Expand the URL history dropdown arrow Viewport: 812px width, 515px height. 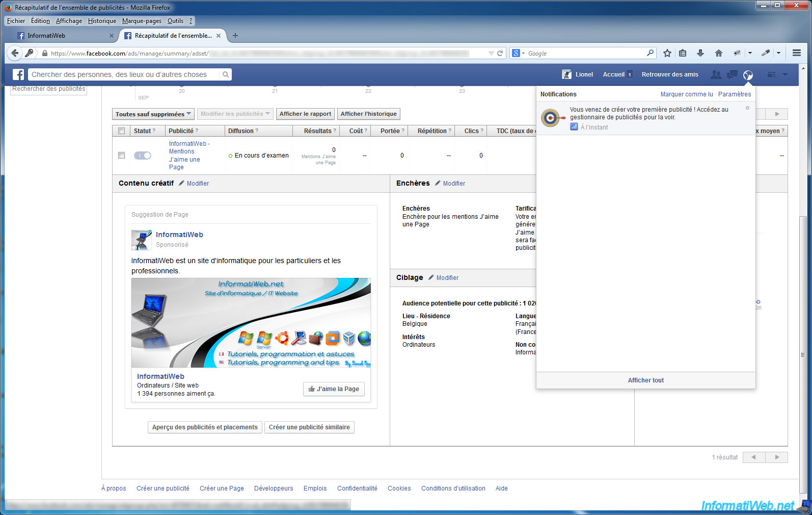491,53
